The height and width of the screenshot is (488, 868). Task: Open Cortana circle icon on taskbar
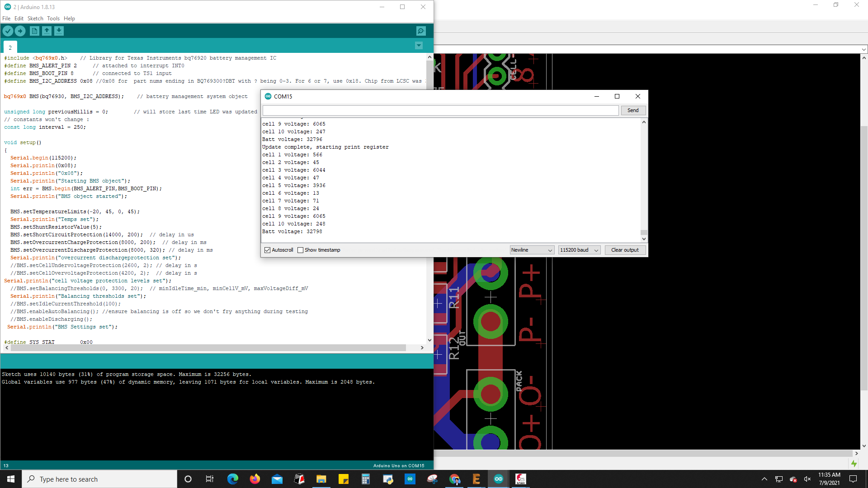point(188,479)
